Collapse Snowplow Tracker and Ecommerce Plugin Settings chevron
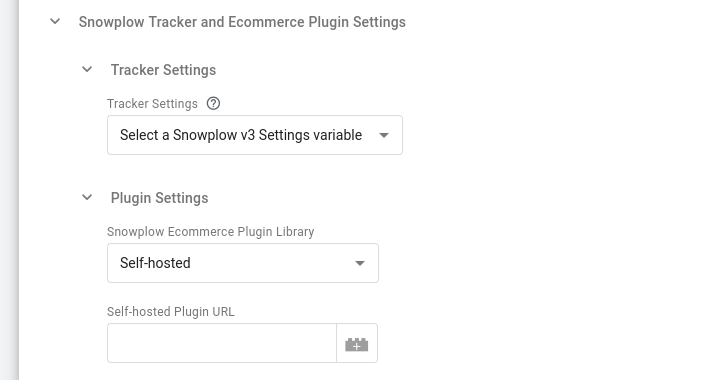 click(x=55, y=21)
